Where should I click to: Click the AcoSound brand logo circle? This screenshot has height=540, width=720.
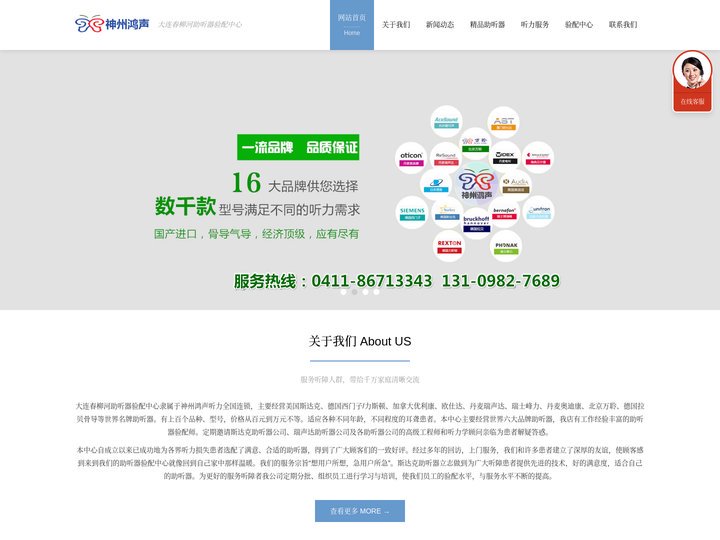[446, 122]
